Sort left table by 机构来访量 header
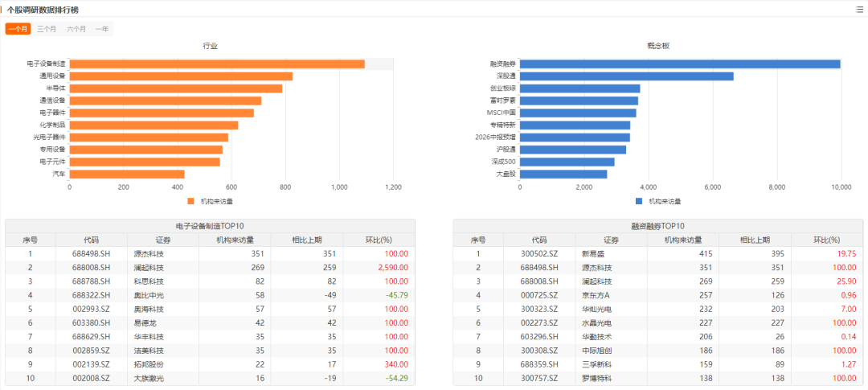Screen dimensions: 868x390 coord(235,240)
